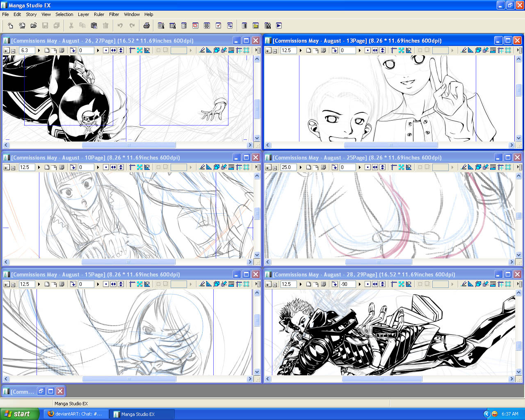Open angle dropdown arrow in 26, 27Page window
This screenshot has width=525, height=420.
click(x=98, y=50)
